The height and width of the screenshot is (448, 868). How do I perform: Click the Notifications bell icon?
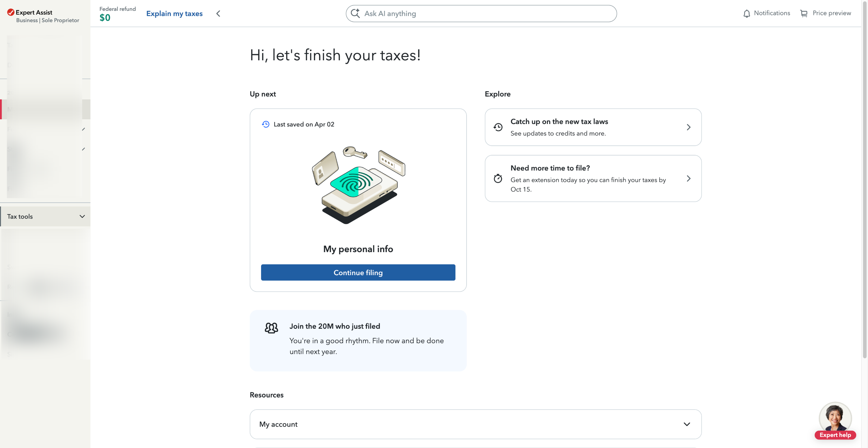click(746, 14)
